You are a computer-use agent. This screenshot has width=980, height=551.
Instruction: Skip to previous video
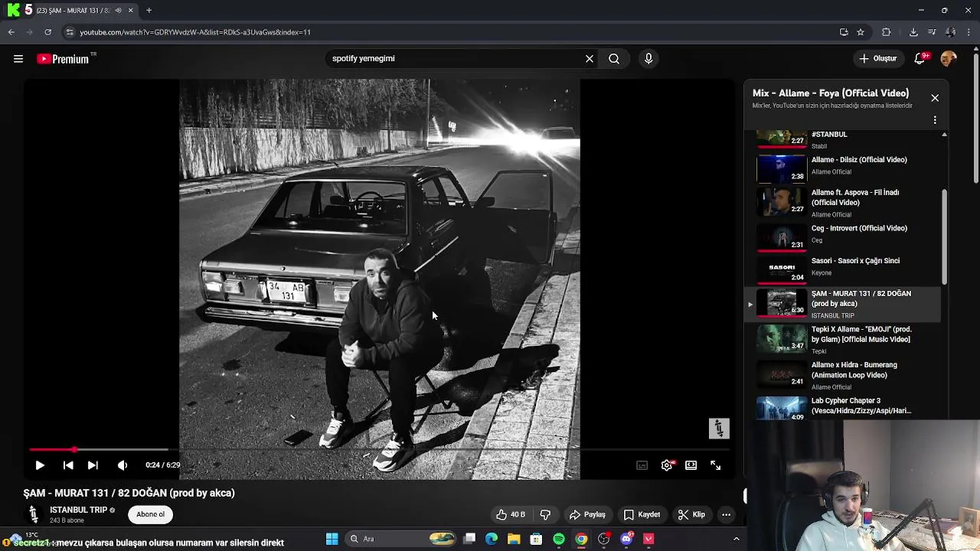coord(68,465)
